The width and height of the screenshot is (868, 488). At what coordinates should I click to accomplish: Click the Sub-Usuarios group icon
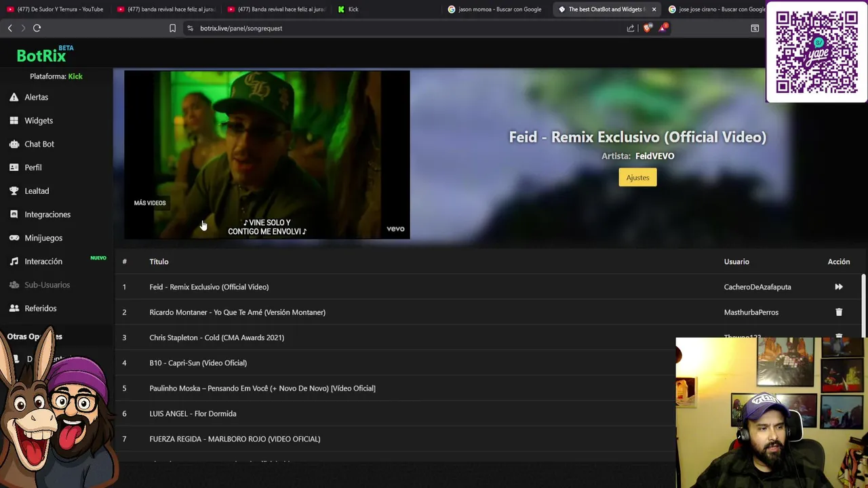tap(14, 285)
